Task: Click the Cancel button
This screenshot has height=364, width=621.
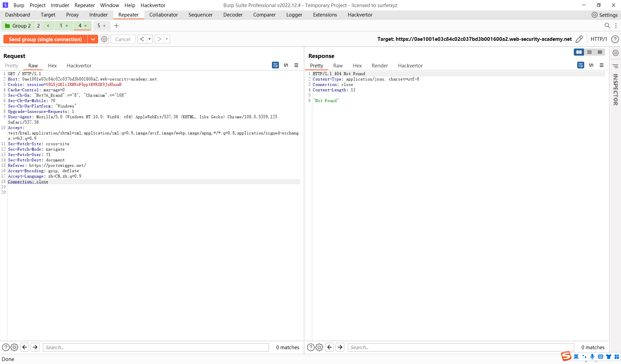Action: 123,39
